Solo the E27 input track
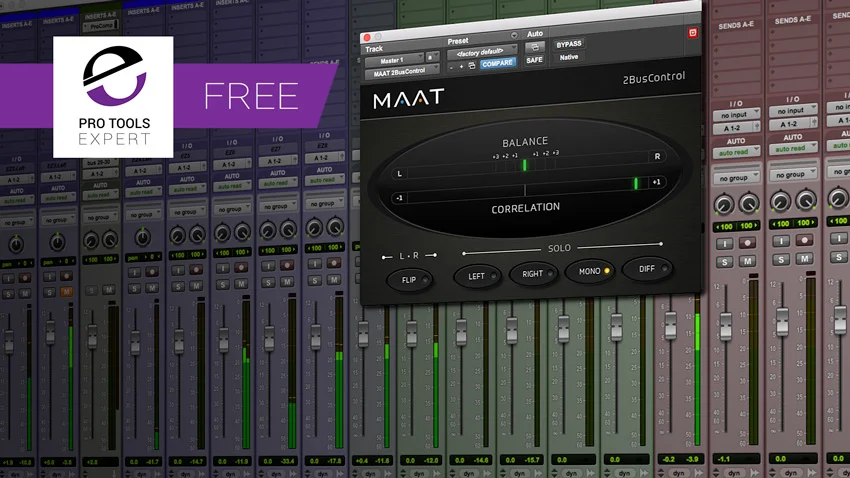The image size is (850, 478). click(x=269, y=283)
